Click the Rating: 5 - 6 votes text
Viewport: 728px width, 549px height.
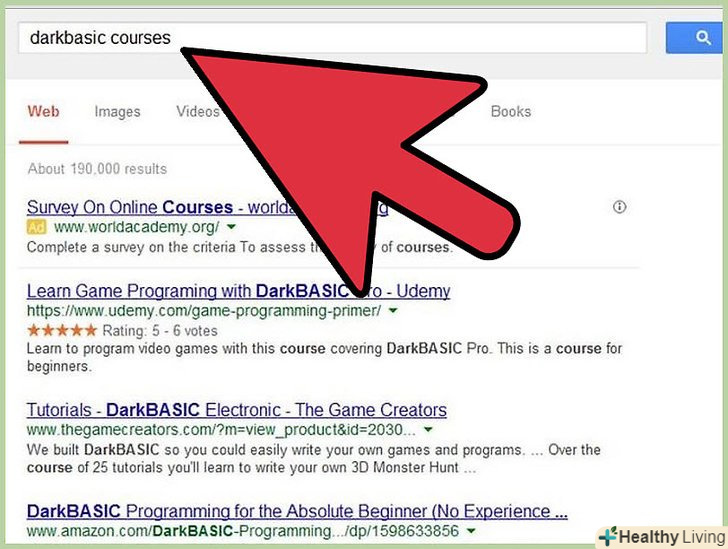pyautogui.click(x=160, y=331)
